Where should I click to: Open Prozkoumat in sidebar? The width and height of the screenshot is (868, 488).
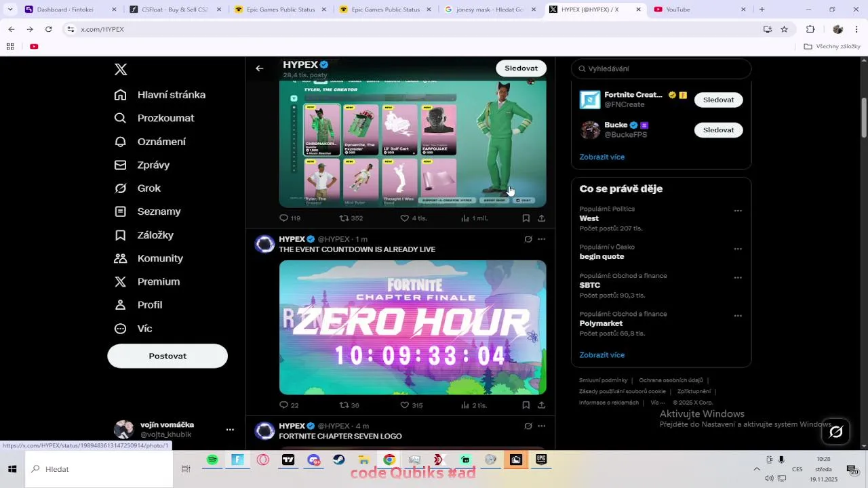155,118
